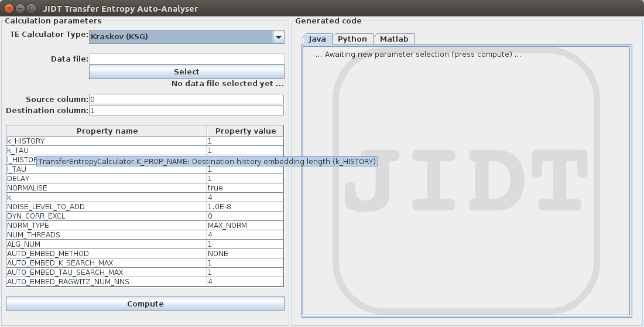Select the NORM_TYPE property name cell
Image resolution: width=644 pixels, height=327 pixels.
click(107, 226)
